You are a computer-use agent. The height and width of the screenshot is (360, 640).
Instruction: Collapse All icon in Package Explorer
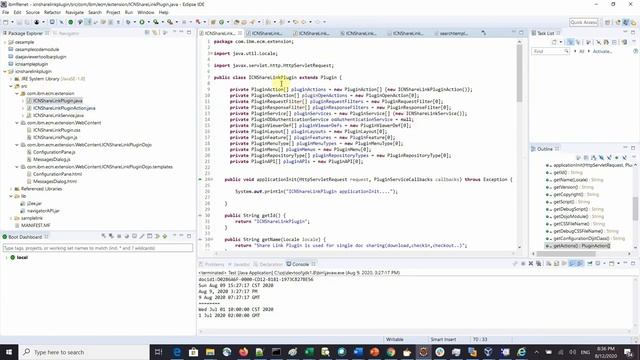tap(147, 33)
